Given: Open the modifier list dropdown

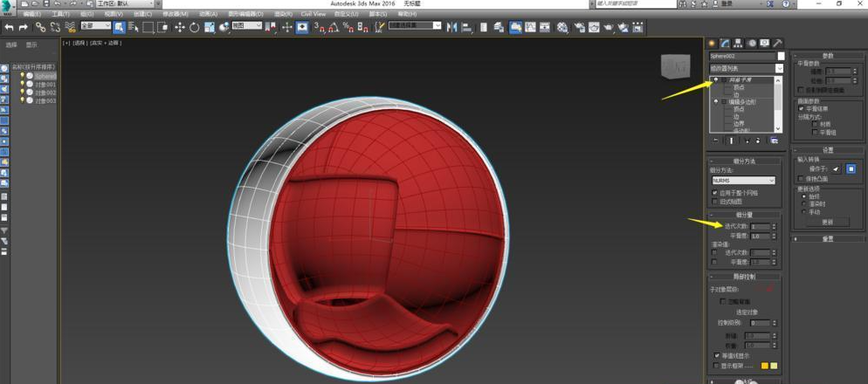Looking at the screenshot, I should 746,68.
